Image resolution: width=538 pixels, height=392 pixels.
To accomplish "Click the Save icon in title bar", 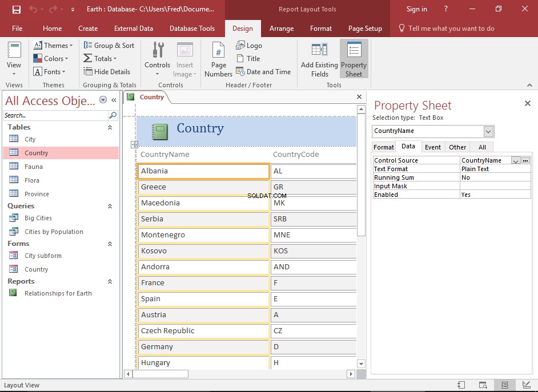I will tap(16, 9).
